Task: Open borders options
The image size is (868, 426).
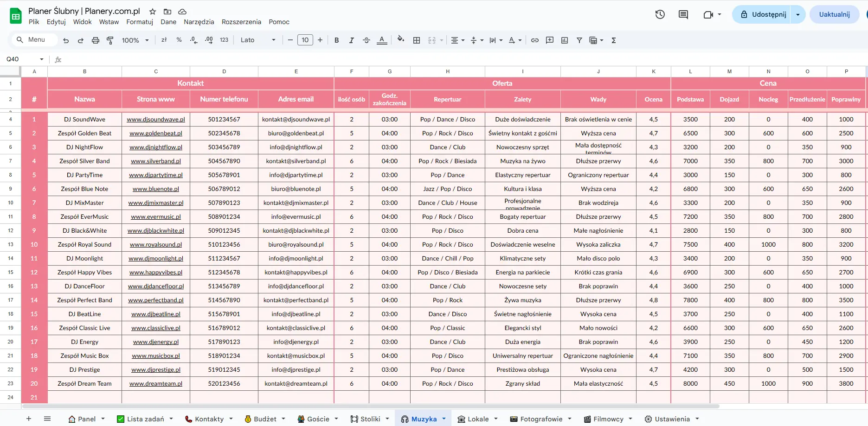Action: [x=417, y=40]
